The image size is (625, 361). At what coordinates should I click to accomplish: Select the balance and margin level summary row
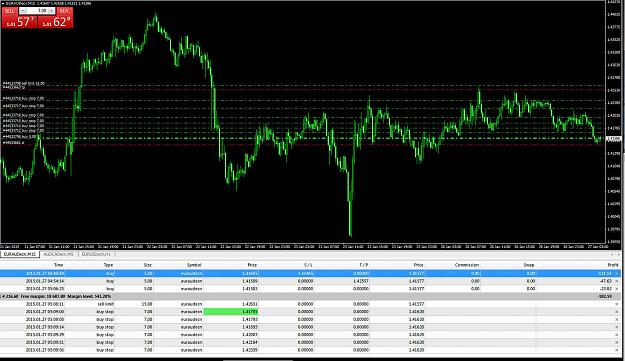(x=310, y=297)
